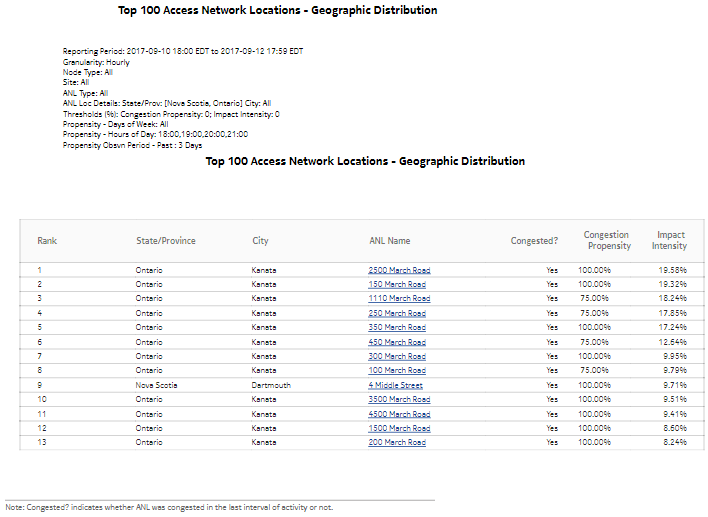Click the Propensity Obsvn Period line
The height and width of the screenshot is (517, 708).
132,145
